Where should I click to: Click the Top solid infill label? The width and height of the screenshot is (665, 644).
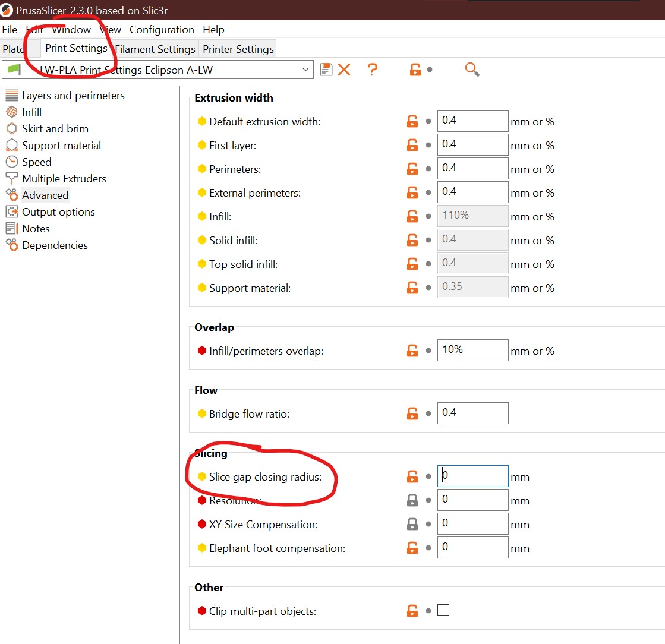(x=243, y=264)
